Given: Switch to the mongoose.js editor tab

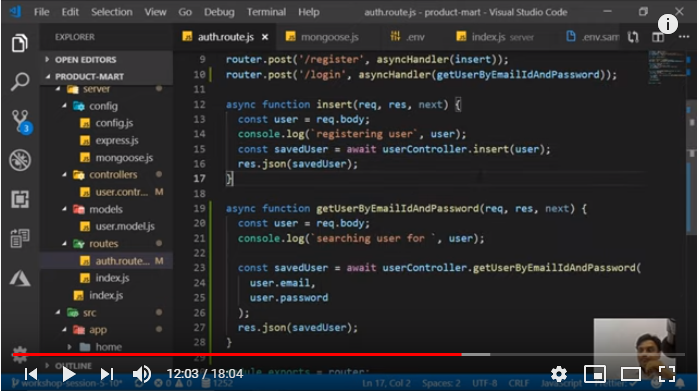Looking at the screenshot, I should click(322, 37).
